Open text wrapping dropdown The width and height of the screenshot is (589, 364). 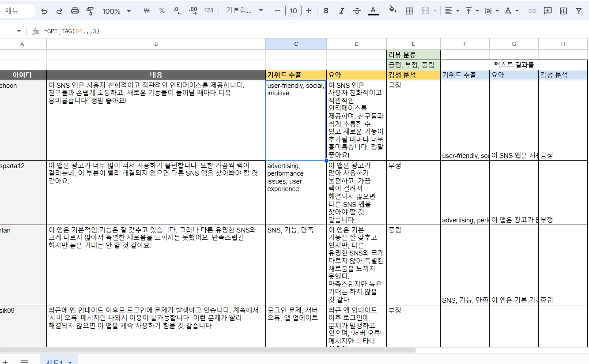click(x=492, y=11)
